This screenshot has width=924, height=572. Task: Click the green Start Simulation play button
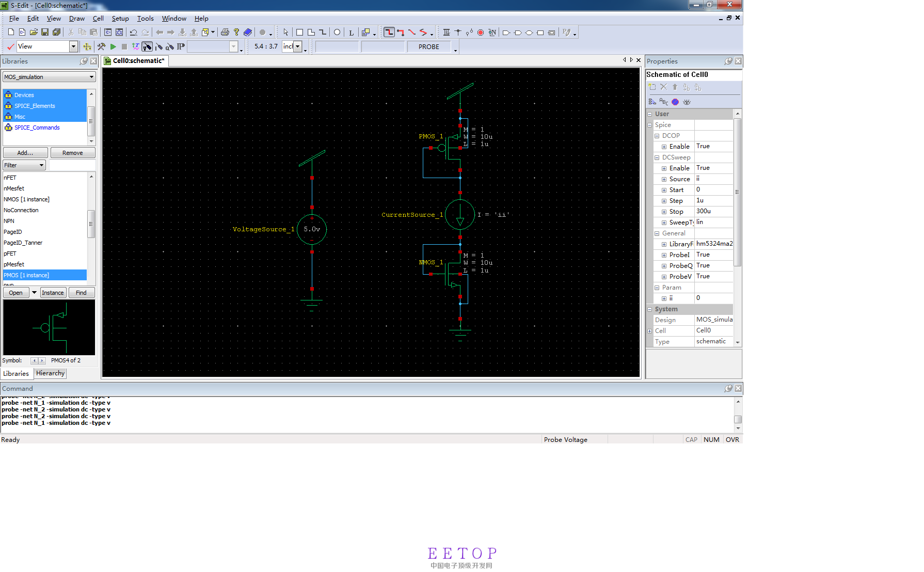click(x=113, y=47)
